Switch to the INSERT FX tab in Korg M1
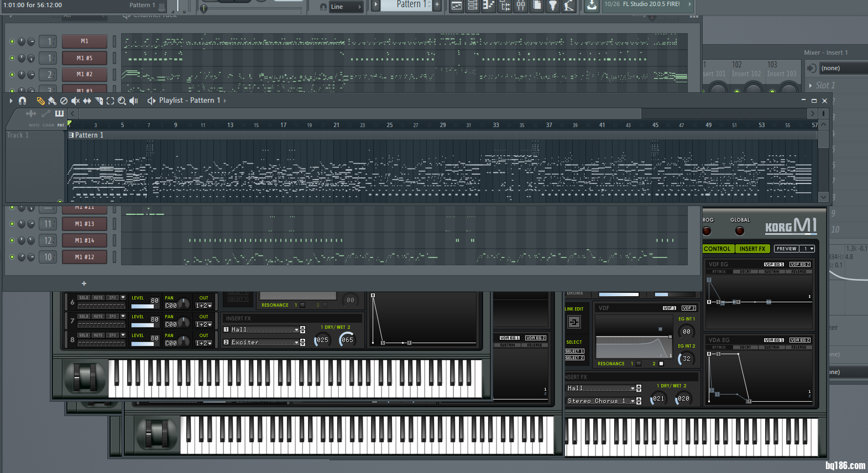The image size is (868, 473). tap(752, 249)
